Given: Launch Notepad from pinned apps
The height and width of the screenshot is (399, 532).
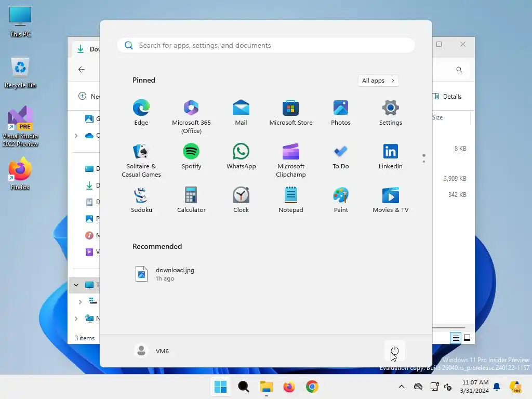Looking at the screenshot, I should tap(291, 200).
